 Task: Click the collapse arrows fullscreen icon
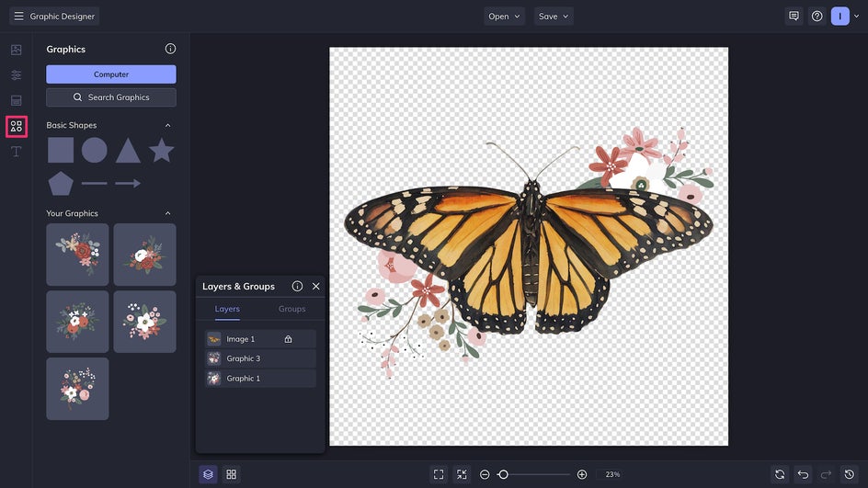tap(462, 474)
